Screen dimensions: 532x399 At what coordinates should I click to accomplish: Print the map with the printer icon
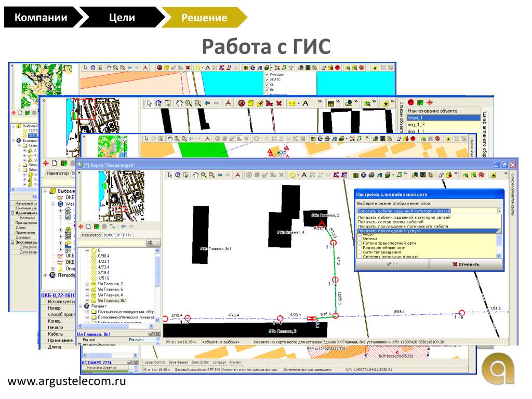[371, 175]
